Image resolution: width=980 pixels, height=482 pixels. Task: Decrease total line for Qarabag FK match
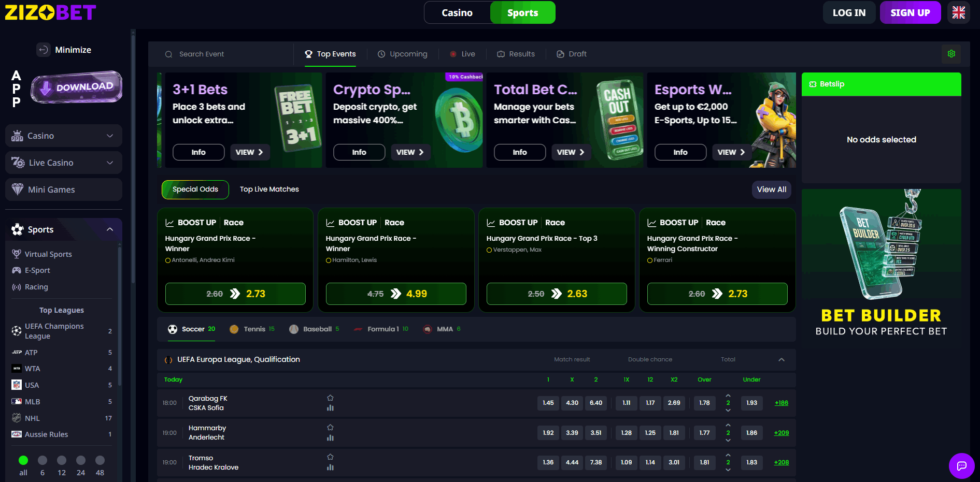pyautogui.click(x=728, y=410)
